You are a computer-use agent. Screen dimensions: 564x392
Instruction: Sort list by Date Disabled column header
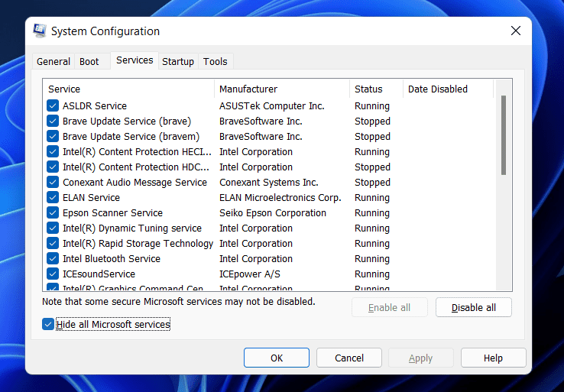(x=448, y=89)
